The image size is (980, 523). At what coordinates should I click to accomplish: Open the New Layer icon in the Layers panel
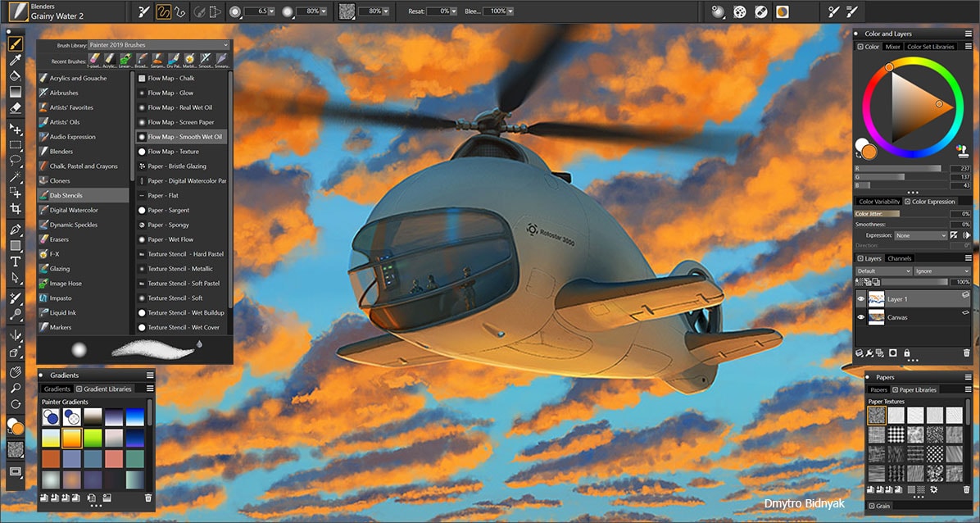tap(860, 352)
